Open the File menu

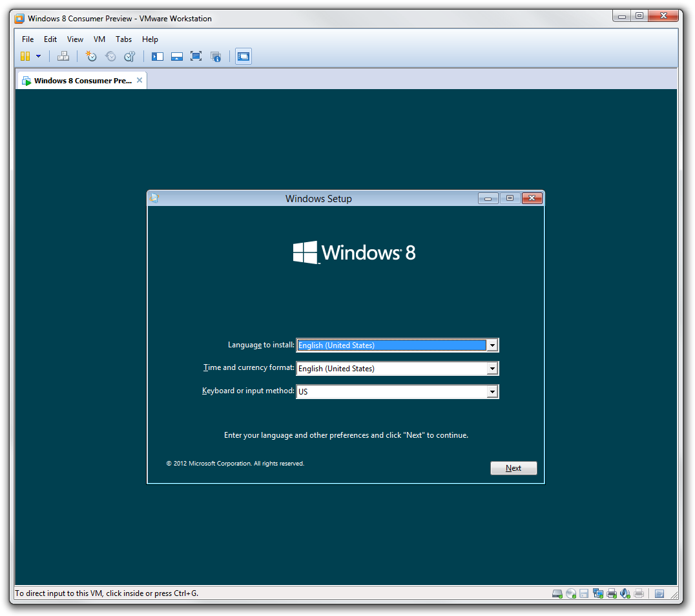[28, 39]
